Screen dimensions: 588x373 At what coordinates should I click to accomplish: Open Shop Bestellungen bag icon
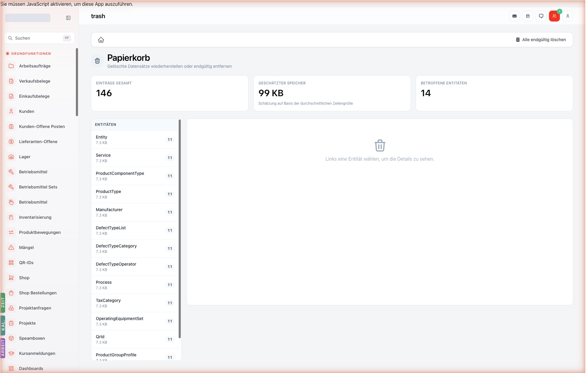coord(11,293)
